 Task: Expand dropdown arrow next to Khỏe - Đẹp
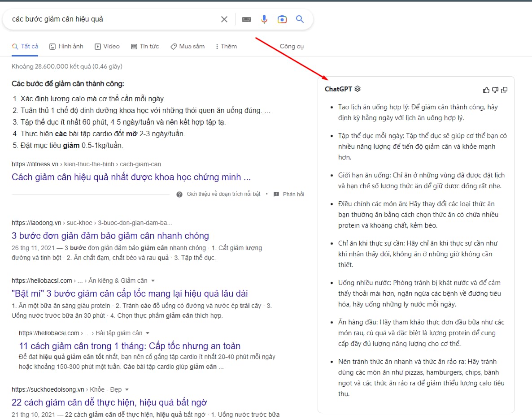click(127, 389)
